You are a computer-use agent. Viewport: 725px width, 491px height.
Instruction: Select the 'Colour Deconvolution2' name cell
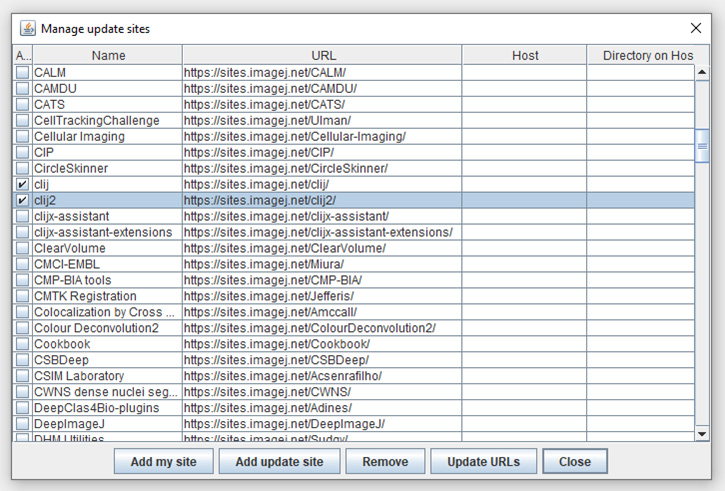coord(107,328)
